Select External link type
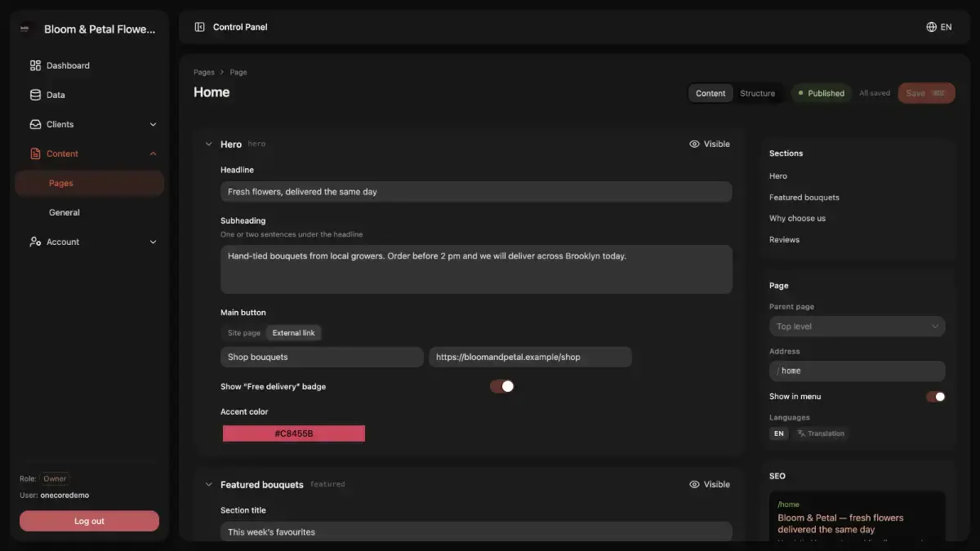Viewport: 980px width, 551px height. pos(293,333)
